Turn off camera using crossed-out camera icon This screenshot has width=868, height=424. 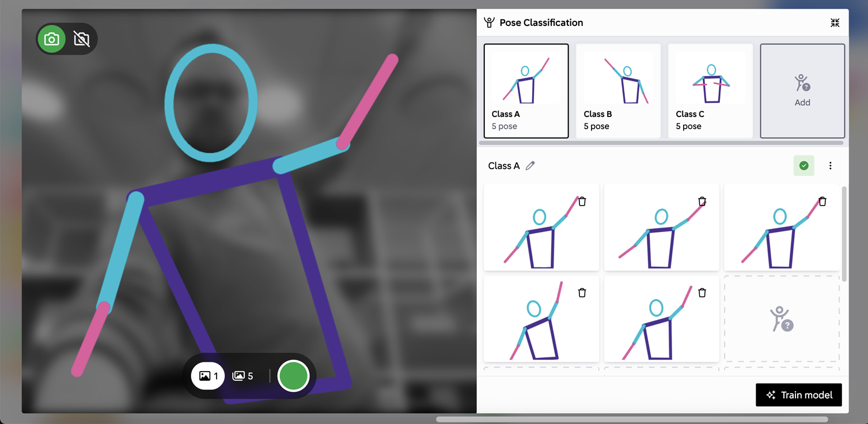pos(82,39)
